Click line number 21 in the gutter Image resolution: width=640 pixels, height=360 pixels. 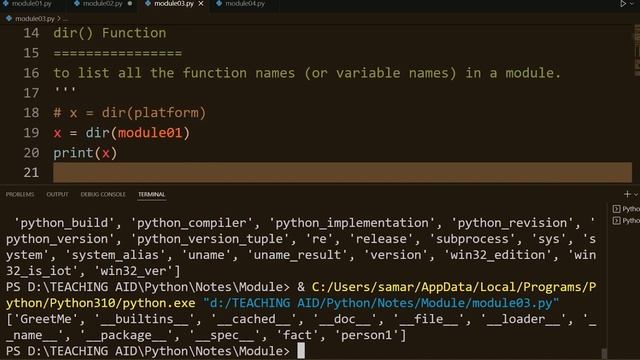(31, 173)
